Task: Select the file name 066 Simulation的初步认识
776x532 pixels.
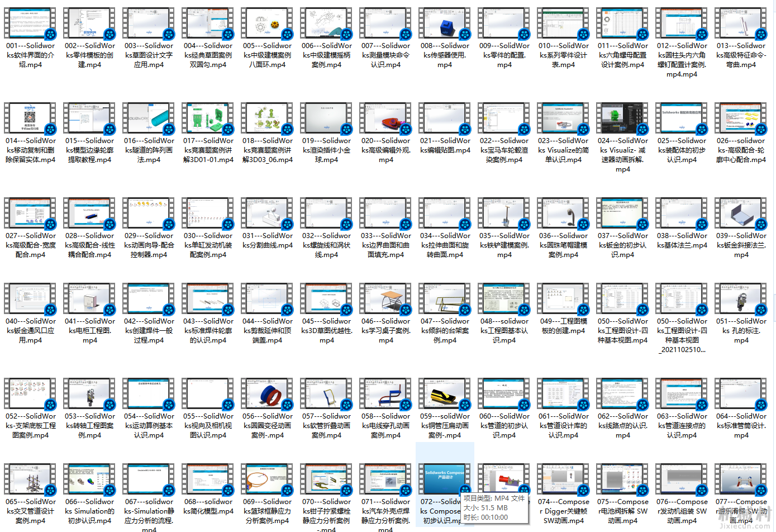Action: point(89,511)
